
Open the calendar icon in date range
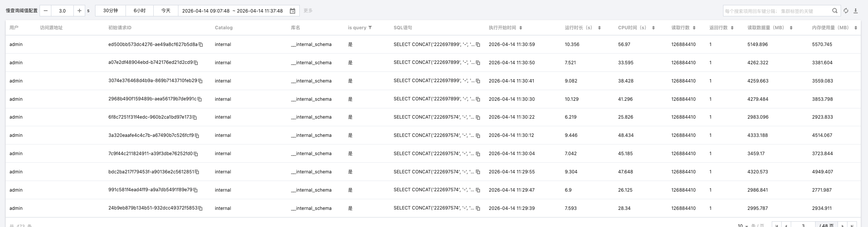pyautogui.click(x=293, y=11)
